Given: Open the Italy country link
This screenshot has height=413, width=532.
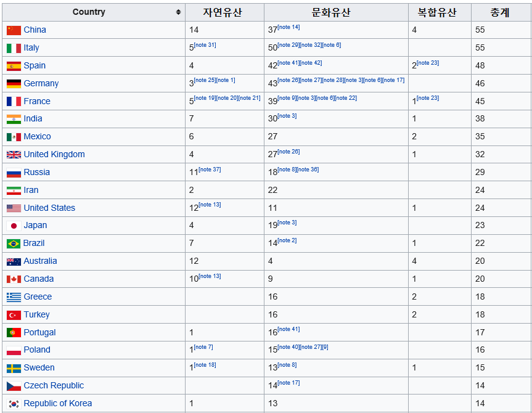Looking at the screenshot, I should [x=31, y=48].
